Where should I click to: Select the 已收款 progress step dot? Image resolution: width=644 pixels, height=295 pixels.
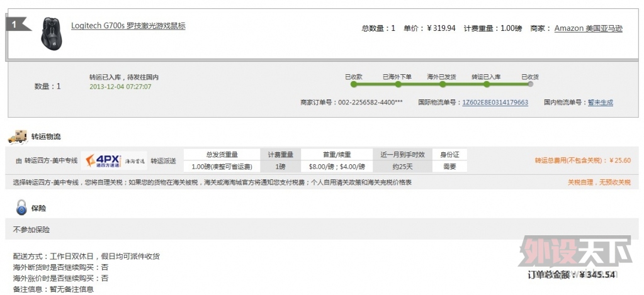353,84
